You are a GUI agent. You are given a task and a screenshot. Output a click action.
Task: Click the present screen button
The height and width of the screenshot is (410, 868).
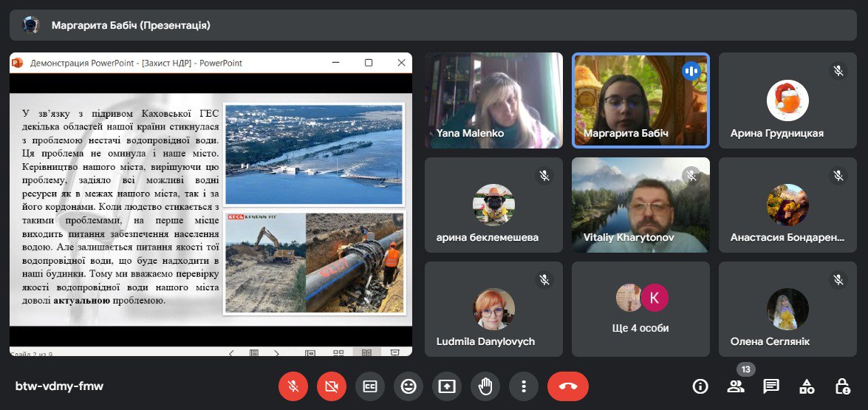447,386
